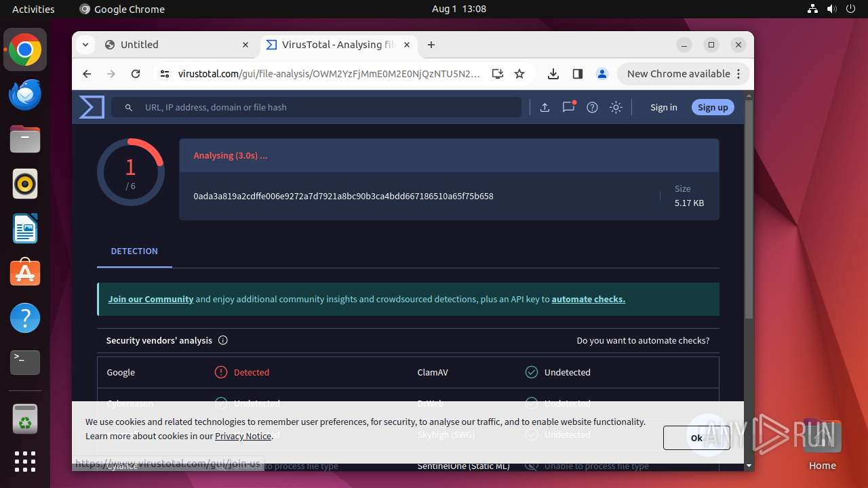Open Chrome downloads icon
Viewport: 868px width, 488px height.
[x=553, y=74]
